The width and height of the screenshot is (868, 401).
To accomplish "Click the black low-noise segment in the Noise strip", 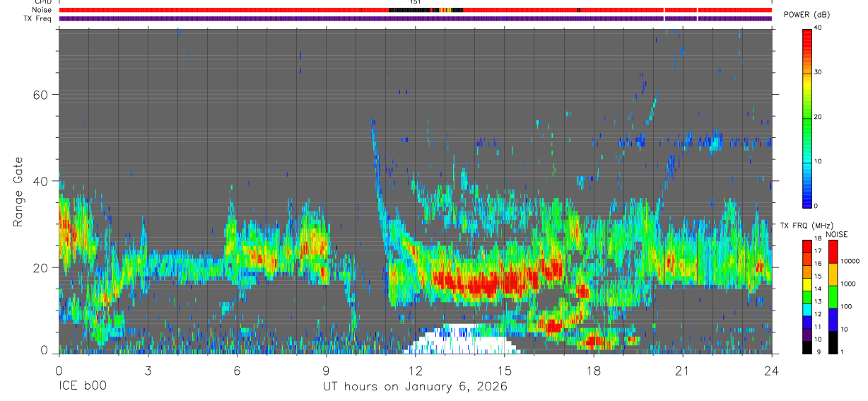I will point(410,10).
